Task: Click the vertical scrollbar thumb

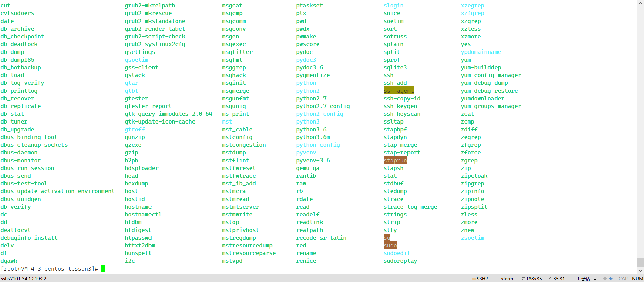Action: coord(641,262)
